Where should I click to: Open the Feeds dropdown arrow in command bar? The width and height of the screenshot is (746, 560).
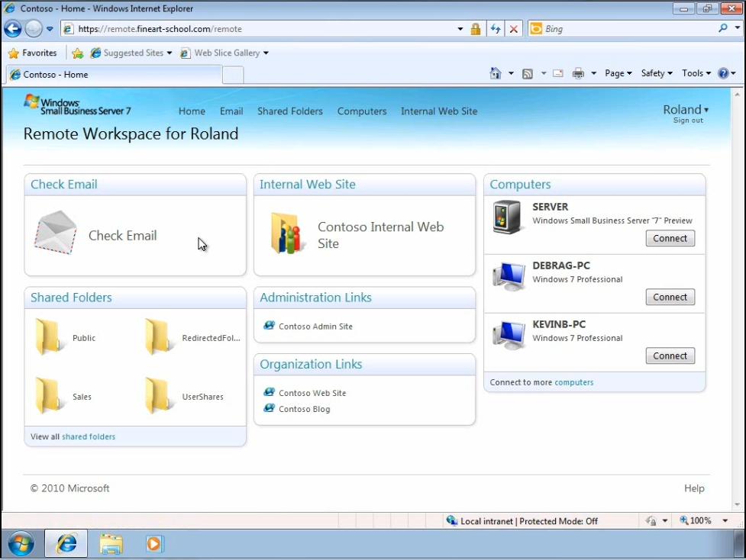coord(544,73)
